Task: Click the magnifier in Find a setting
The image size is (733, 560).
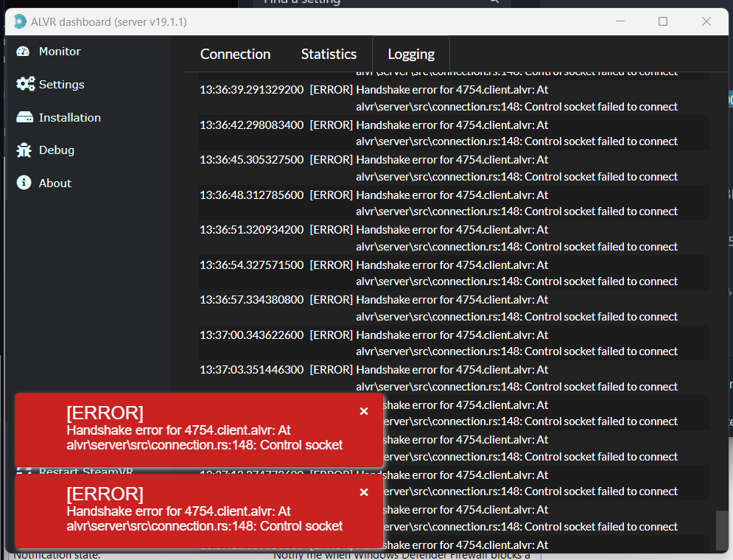Action: tap(494, 3)
